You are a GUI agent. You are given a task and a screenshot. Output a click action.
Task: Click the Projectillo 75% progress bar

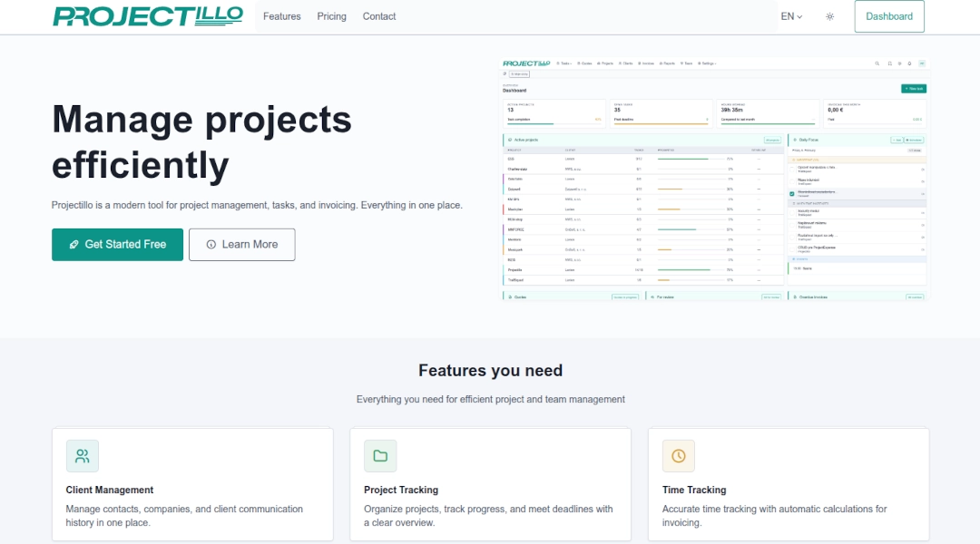684,270
